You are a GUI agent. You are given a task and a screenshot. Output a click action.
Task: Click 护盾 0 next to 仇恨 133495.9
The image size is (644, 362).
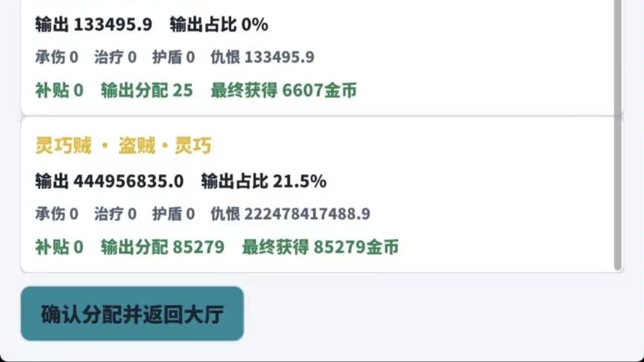click(x=174, y=57)
